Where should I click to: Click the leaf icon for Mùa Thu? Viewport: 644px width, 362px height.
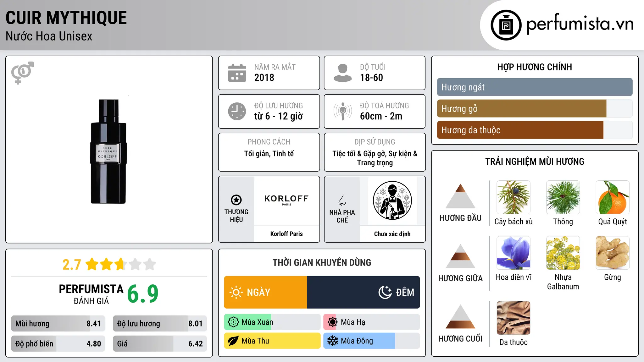coord(233,341)
